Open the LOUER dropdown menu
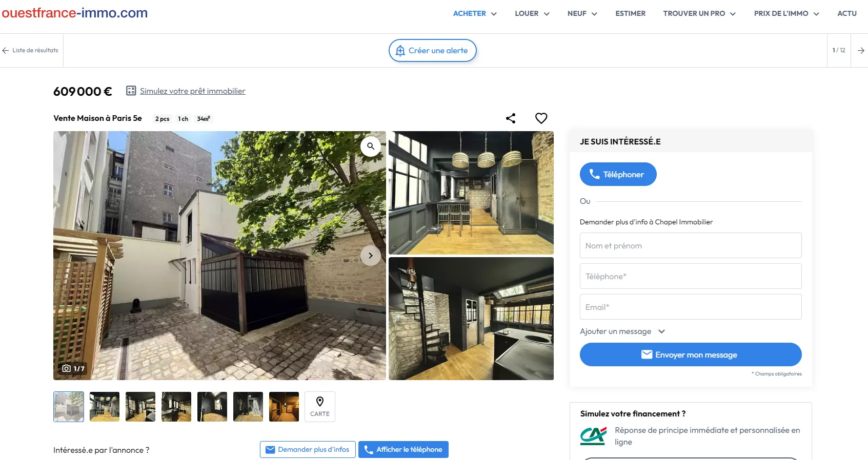Image resolution: width=868 pixels, height=460 pixels. point(532,14)
